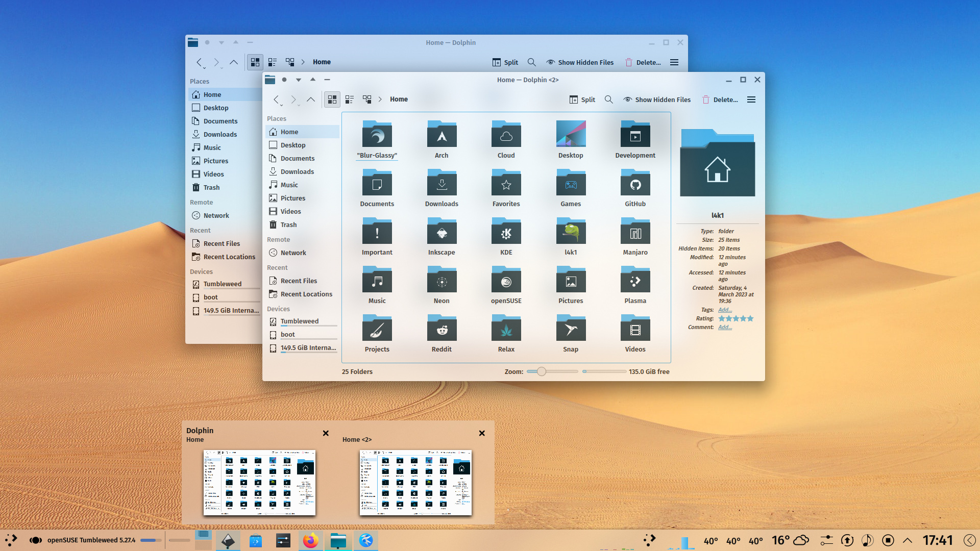This screenshot has height=551, width=980.
Task: Enable Icons view in back Dolphin window
Action: click(x=255, y=62)
